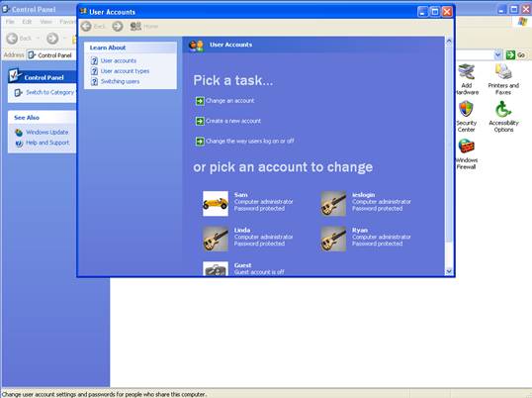Open the Add Hardware icon

click(x=467, y=71)
